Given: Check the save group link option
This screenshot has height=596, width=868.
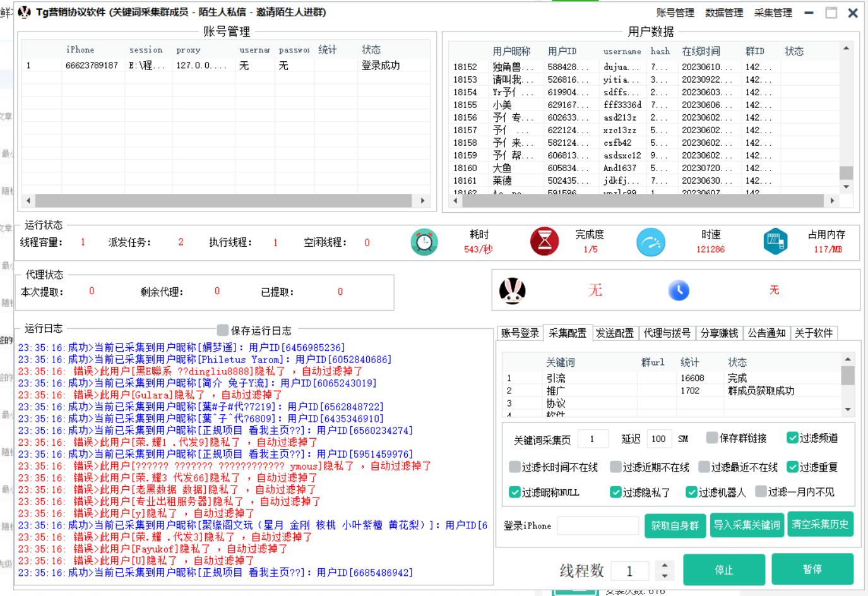Looking at the screenshot, I should coord(712,438).
